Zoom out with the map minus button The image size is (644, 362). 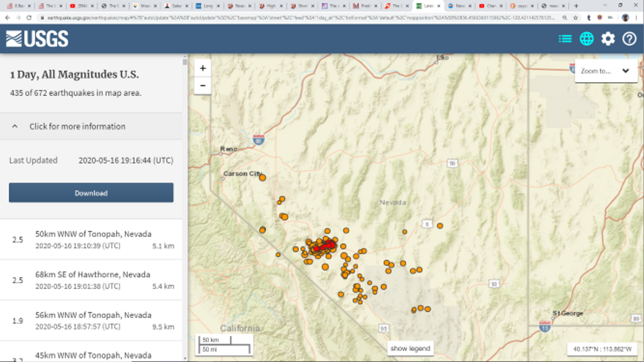(203, 85)
